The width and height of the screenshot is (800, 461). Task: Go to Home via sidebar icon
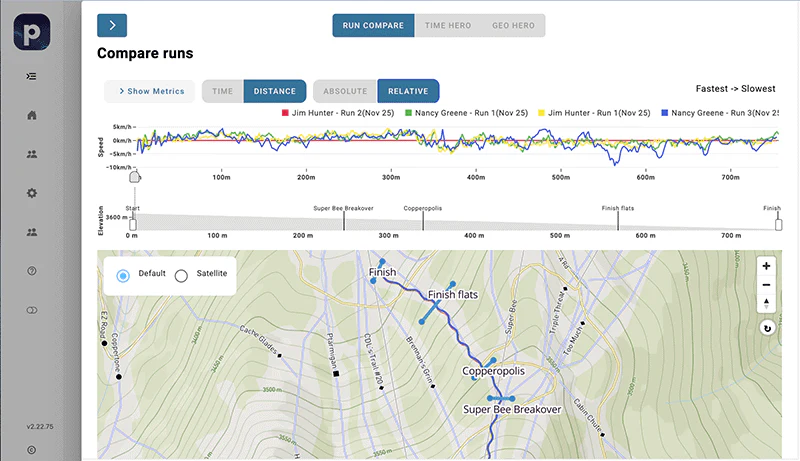point(32,115)
